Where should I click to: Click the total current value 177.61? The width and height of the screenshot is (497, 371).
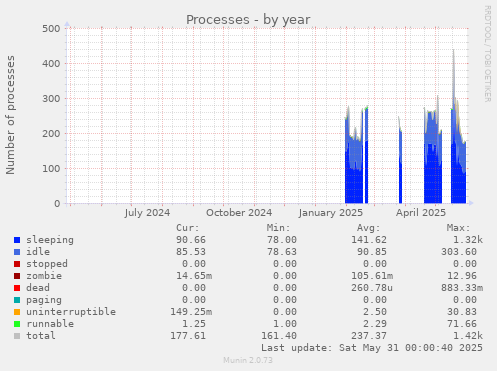pyautogui.click(x=188, y=336)
